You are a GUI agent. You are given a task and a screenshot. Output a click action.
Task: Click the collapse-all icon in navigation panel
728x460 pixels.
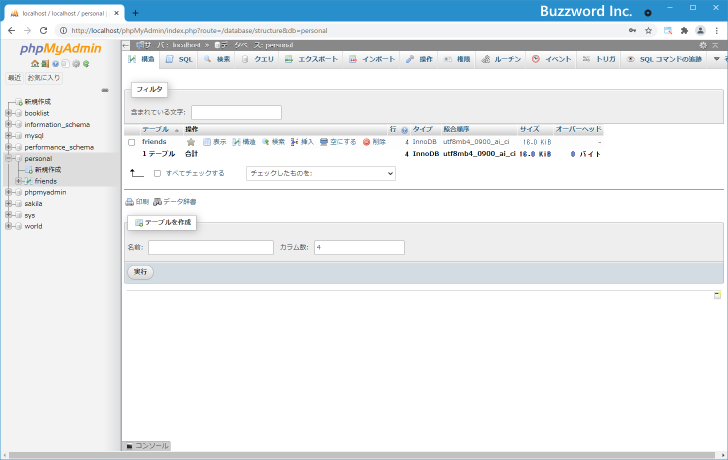click(x=105, y=90)
